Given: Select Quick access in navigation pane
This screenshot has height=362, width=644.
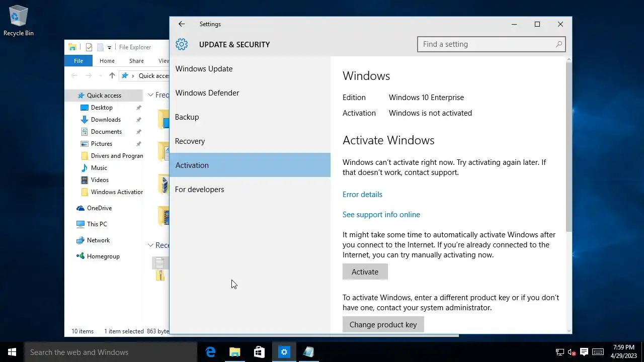Looking at the screenshot, I should (104, 96).
